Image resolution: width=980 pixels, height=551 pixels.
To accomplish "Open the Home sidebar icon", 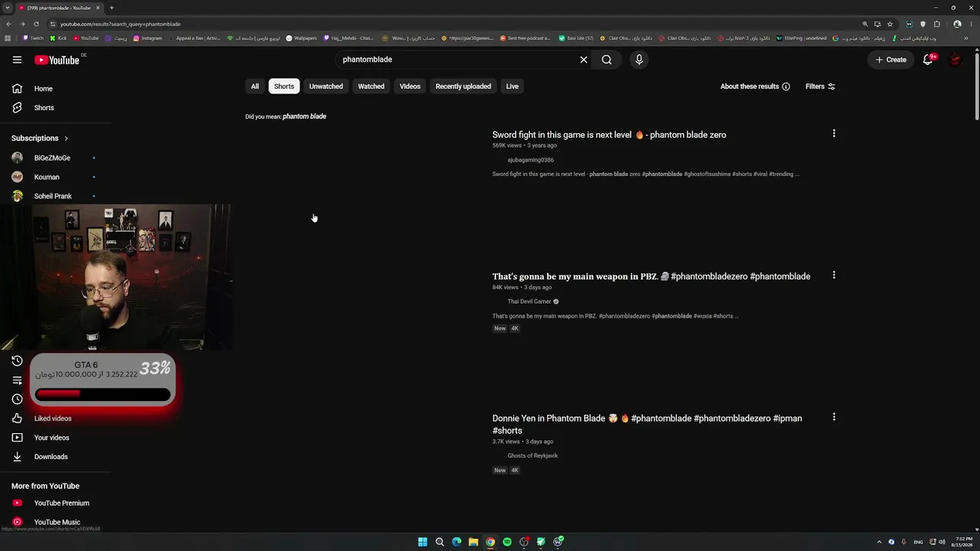I will pyautogui.click(x=17, y=89).
